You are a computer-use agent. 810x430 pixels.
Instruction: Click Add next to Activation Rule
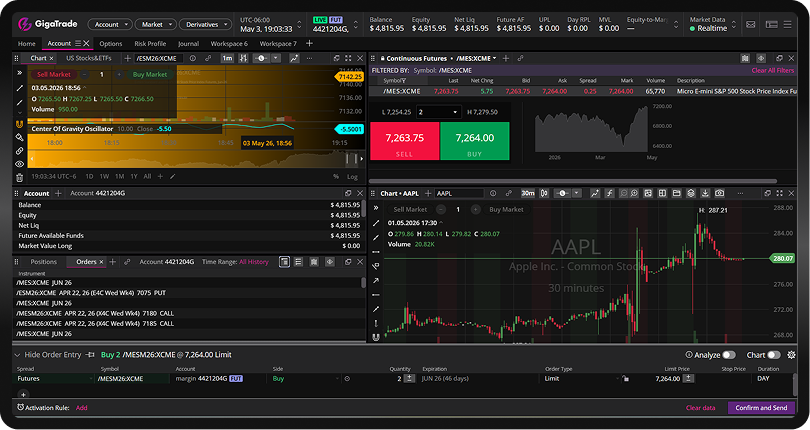[x=82, y=408]
